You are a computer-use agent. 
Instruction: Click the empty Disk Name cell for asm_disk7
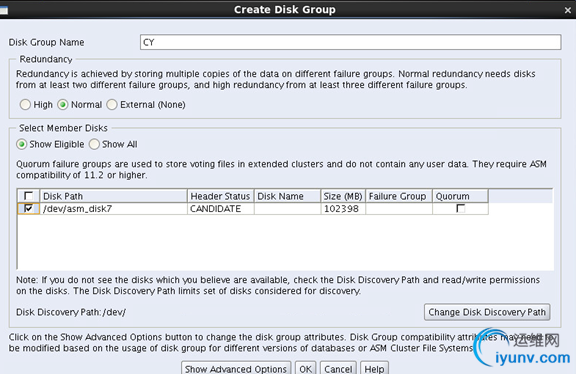coord(287,209)
